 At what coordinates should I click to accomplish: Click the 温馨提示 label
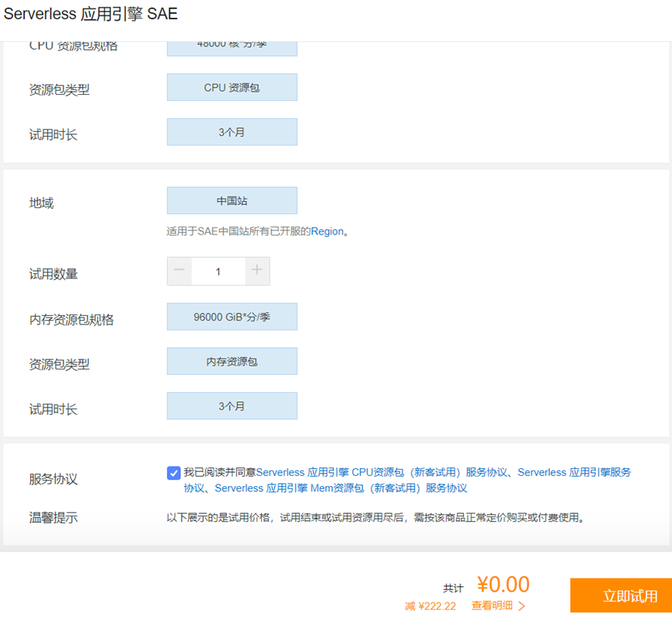point(53,518)
